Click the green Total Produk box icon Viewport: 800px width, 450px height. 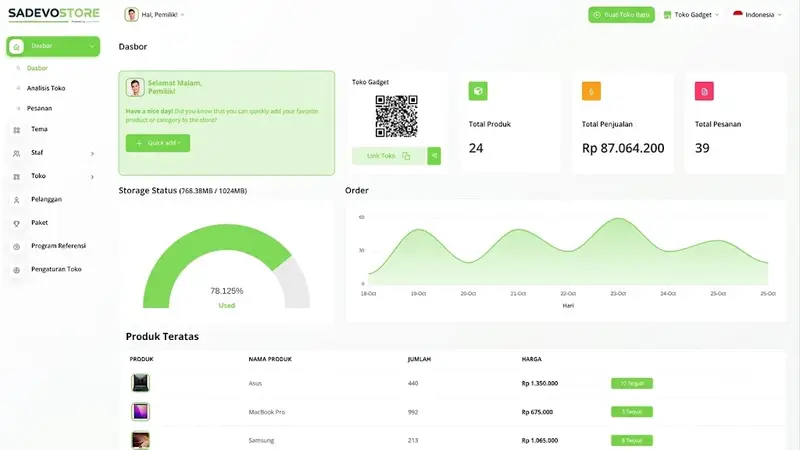coord(478,91)
